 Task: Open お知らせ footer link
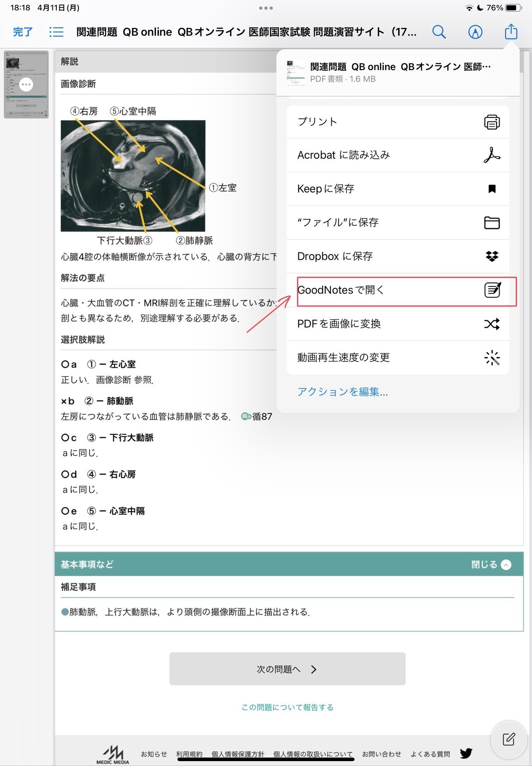pyautogui.click(x=154, y=754)
